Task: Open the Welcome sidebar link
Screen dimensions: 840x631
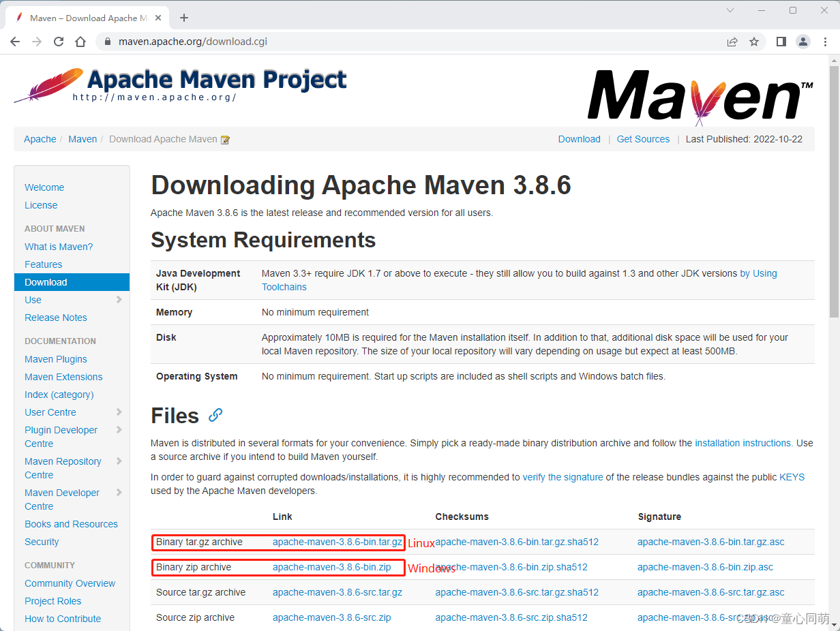Action: (44, 187)
